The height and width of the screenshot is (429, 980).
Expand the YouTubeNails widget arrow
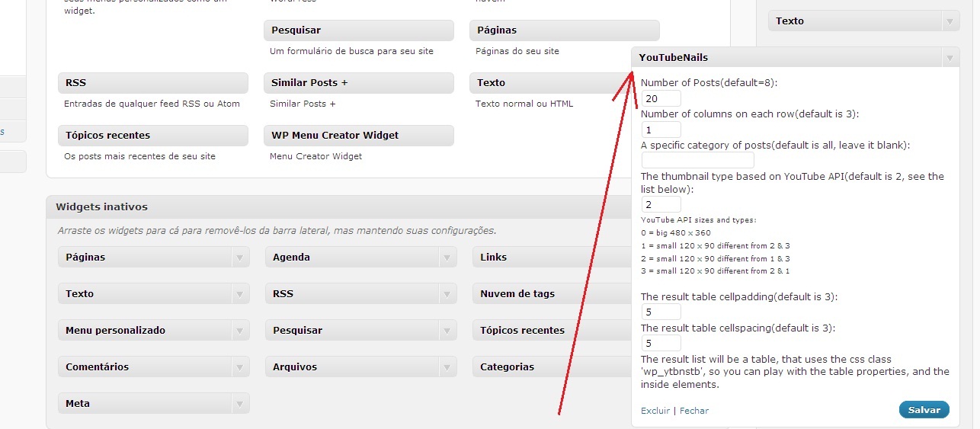point(950,58)
